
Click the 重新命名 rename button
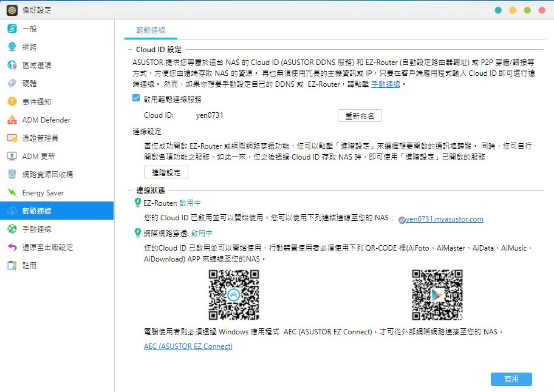(360, 116)
